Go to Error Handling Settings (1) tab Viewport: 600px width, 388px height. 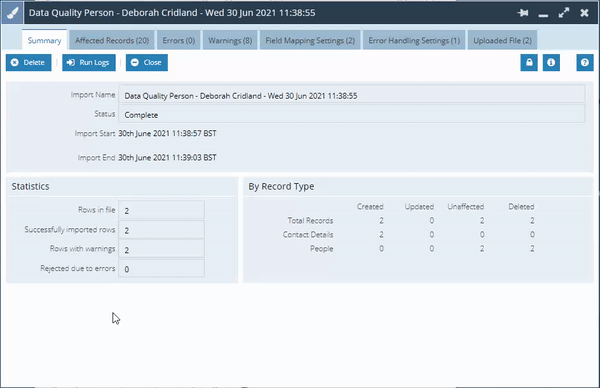click(414, 40)
